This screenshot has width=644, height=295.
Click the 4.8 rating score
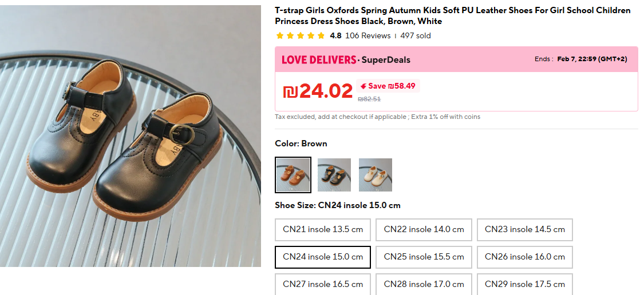[x=335, y=35]
